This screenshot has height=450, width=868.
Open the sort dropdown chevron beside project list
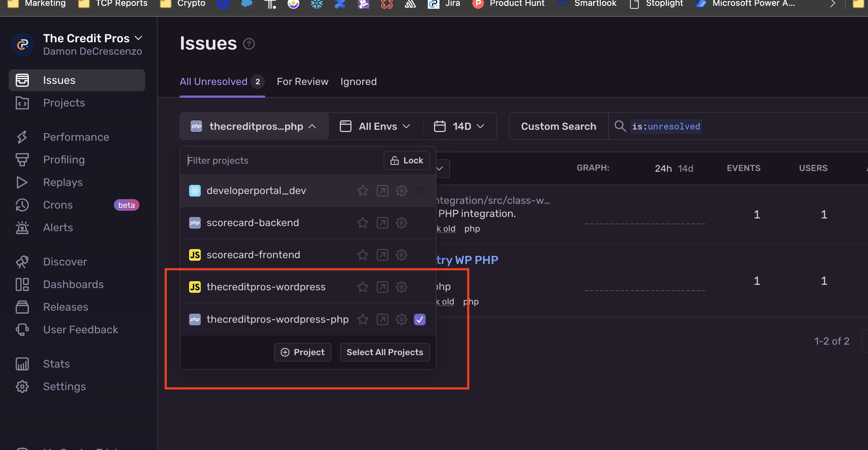440,168
